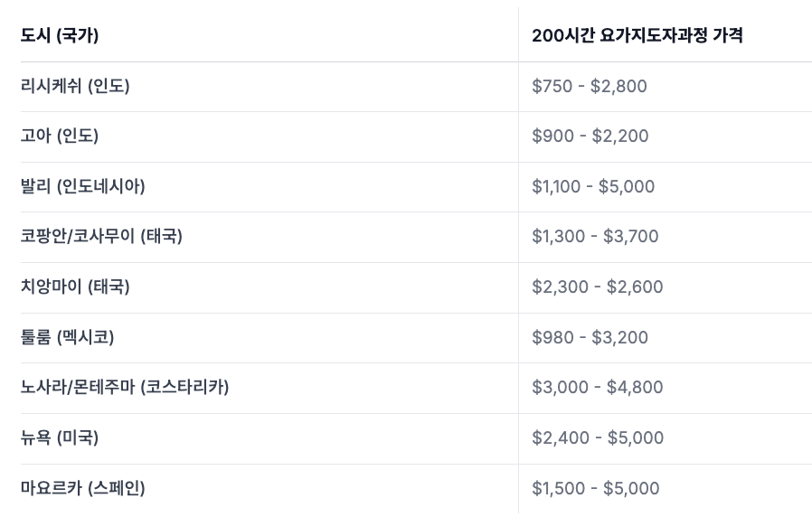Screen dimensions: 812x517
Task: Click the $1,300 - $3,700 price
Action: 595,237
